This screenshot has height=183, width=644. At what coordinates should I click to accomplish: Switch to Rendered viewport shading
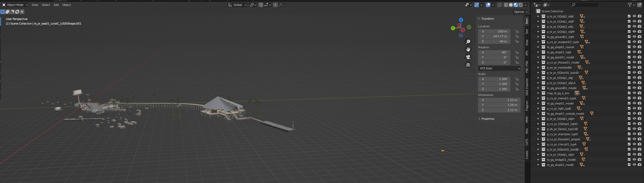pyautogui.click(x=521, y=5)
